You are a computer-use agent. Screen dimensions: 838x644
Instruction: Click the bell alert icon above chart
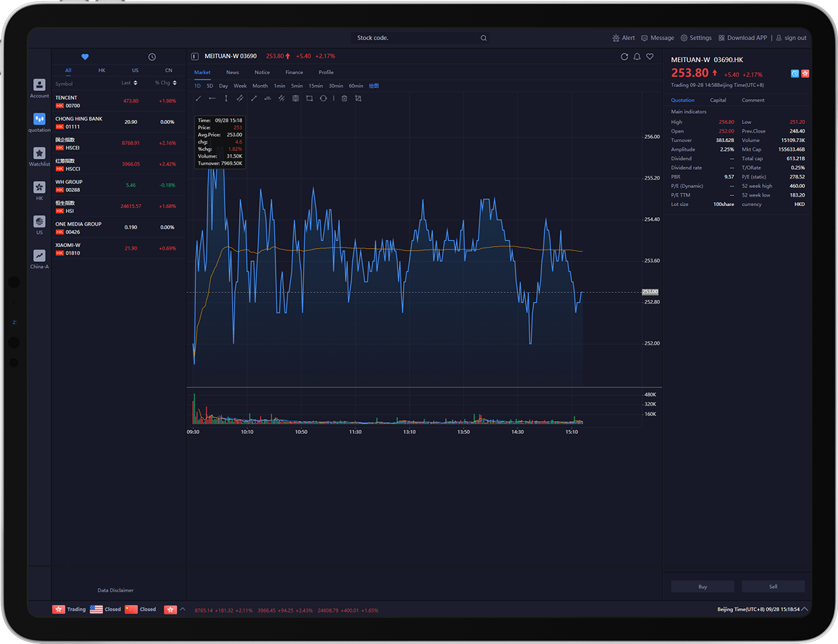pos(637,57)
